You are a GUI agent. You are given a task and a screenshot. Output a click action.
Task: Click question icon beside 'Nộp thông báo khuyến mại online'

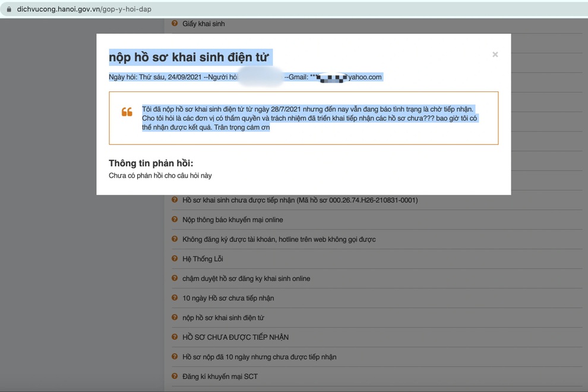[175, 219]
